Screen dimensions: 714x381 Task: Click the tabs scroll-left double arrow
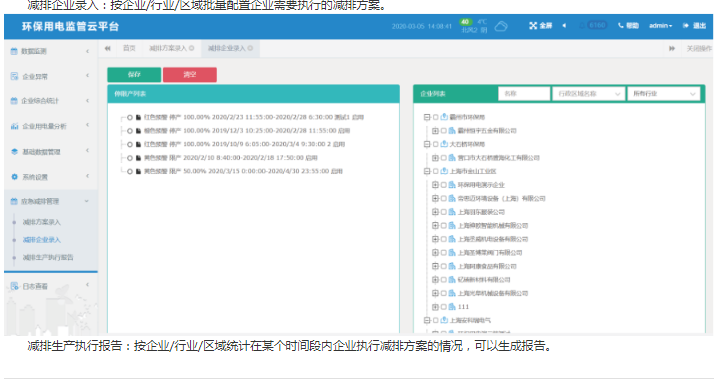107,48
